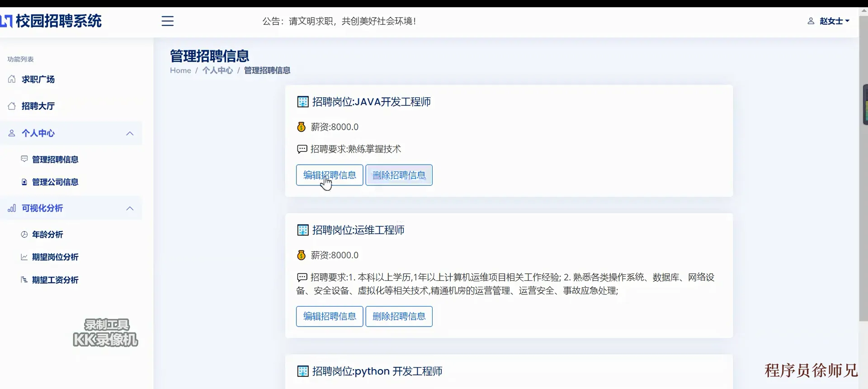868x389 pixels.
Task: Collapse the 个人中心 section chevron
Action: pyautogui.click(x=130, y=133)
